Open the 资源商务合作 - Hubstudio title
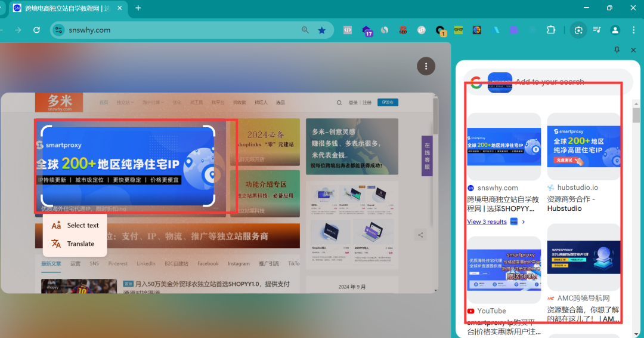 (x=571, y=204)
